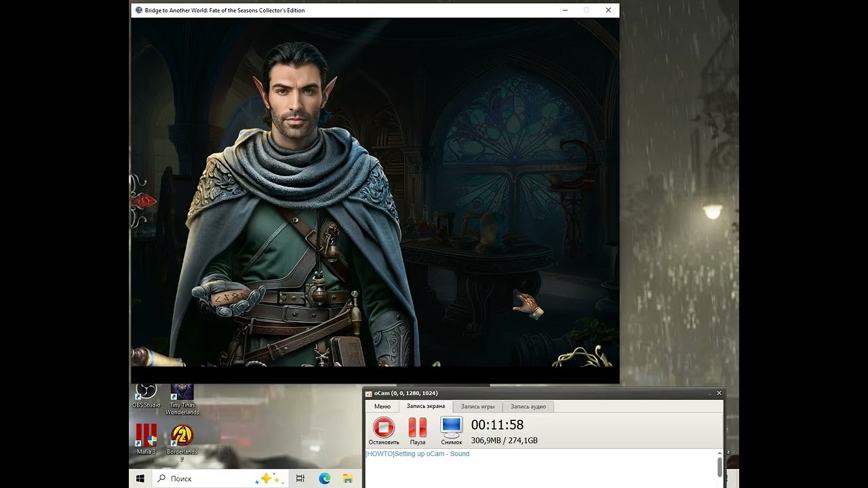Open the Запись аудио tab
Image resolution: width=868 pixels, height=488 pixels.
[x=528, y=407]
